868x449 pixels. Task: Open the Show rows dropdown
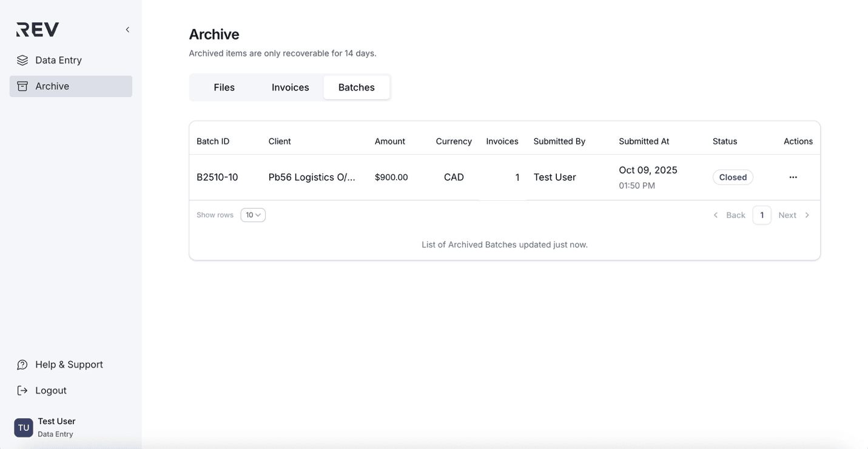tap(252, 214)
